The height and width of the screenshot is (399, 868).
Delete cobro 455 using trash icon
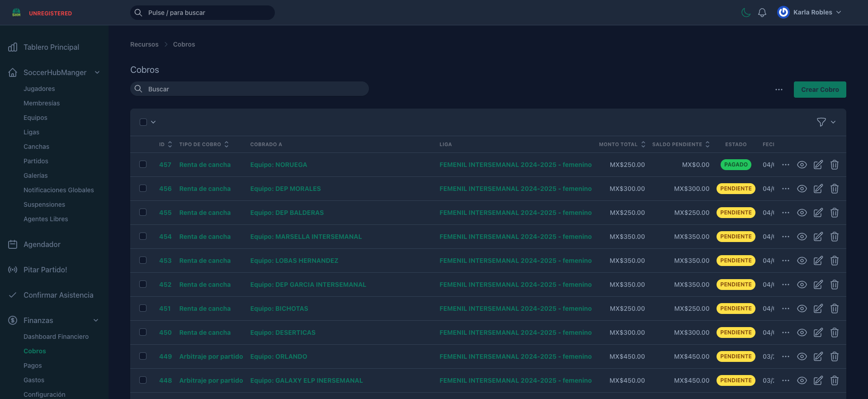[x=834, y=213]
